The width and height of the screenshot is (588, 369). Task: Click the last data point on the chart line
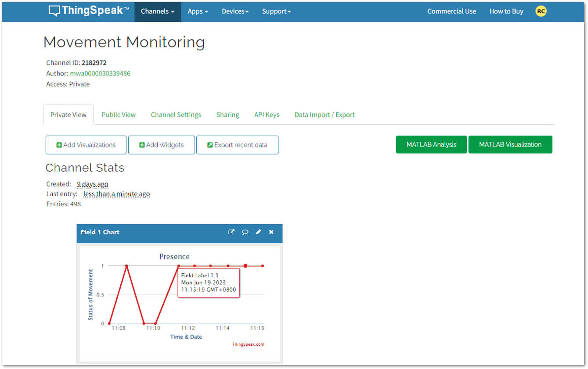point(263,266)
